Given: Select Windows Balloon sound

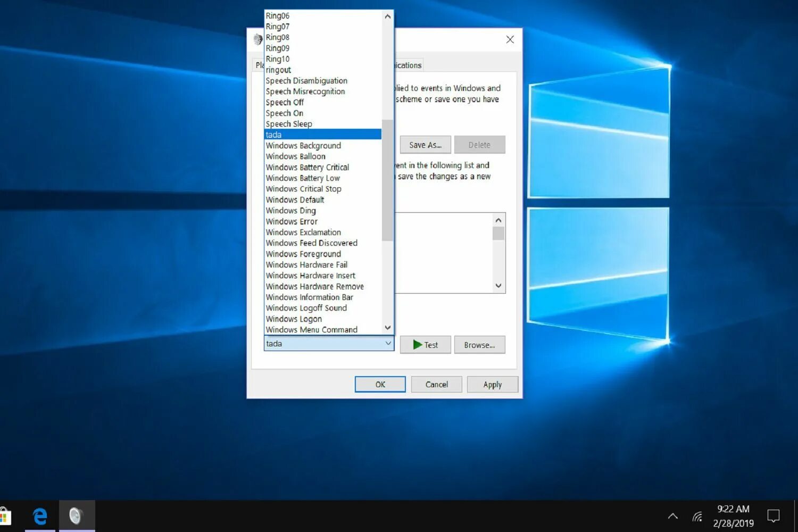Looking at the screenshot, I should [323, 156].
